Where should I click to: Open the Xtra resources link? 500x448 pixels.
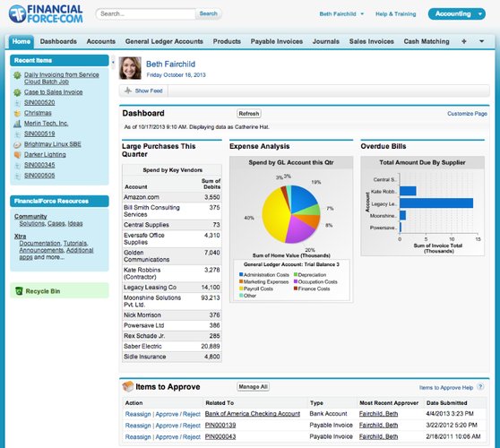20,237
